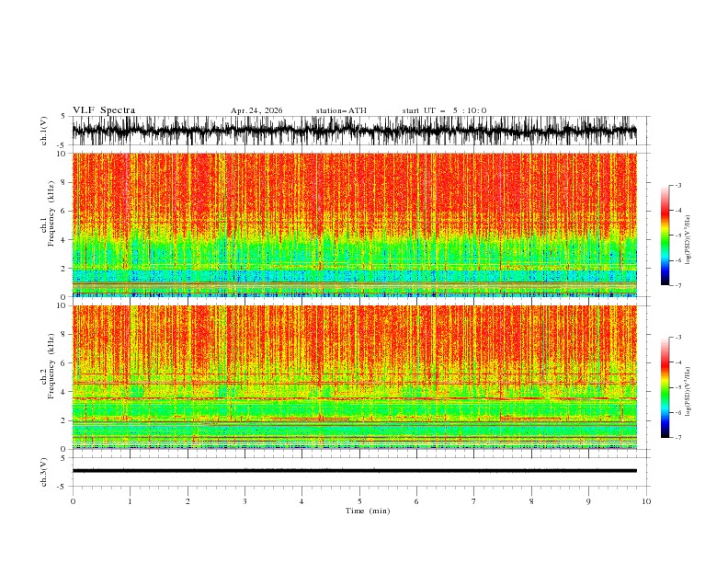Click the ch.3(V) axis label
Viewport: 728px width, 563px height.
pos(44,472)
